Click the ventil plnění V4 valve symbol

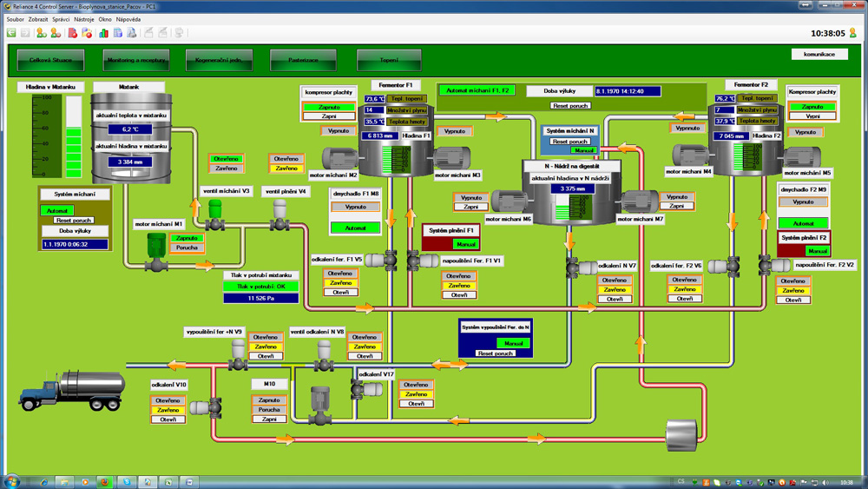(279, 216)
